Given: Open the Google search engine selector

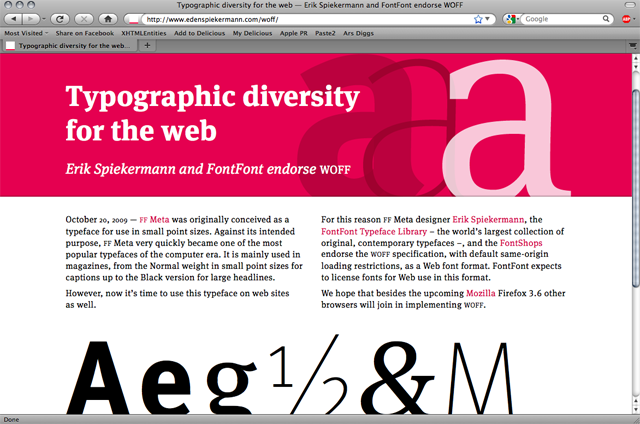Looking at the screenshot, I should tap(511, 19).
